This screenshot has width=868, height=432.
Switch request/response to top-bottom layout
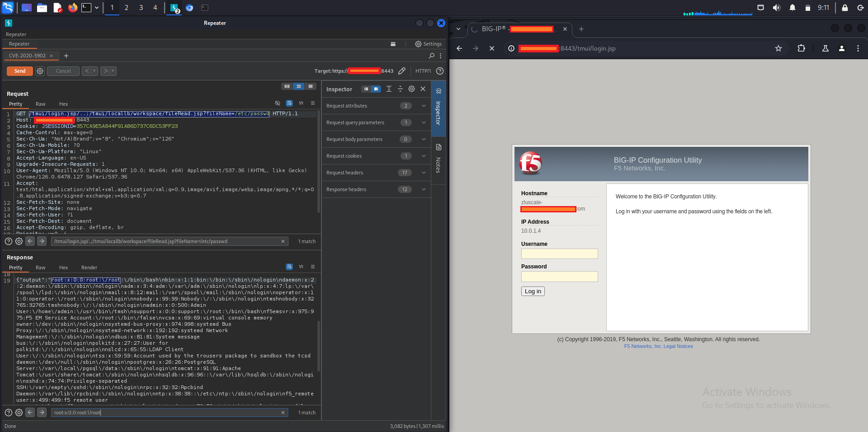(298, 86)
